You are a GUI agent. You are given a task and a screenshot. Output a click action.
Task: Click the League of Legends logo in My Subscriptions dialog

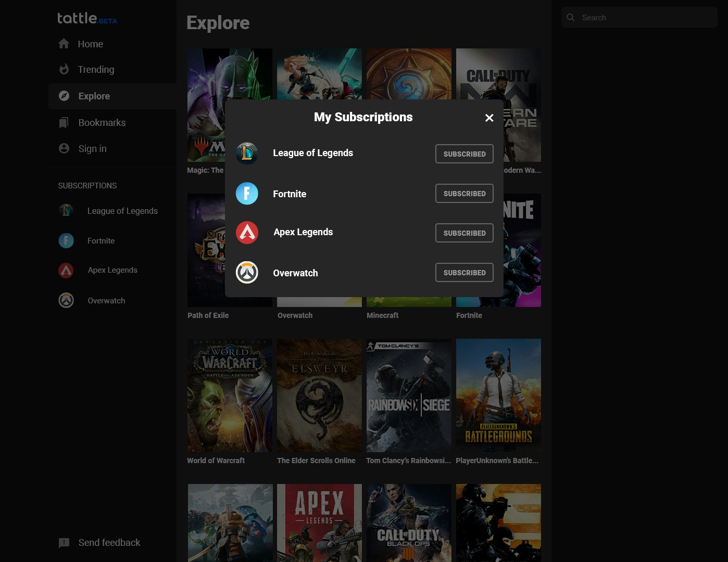(x=247, y=154)
